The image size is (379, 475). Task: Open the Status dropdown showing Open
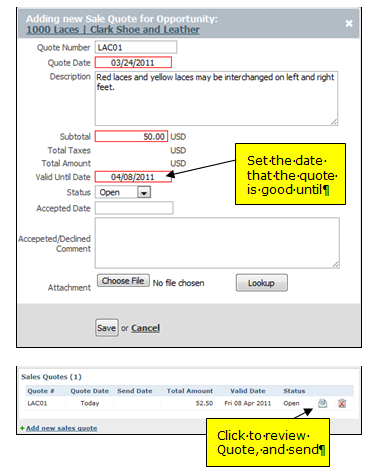123,192
